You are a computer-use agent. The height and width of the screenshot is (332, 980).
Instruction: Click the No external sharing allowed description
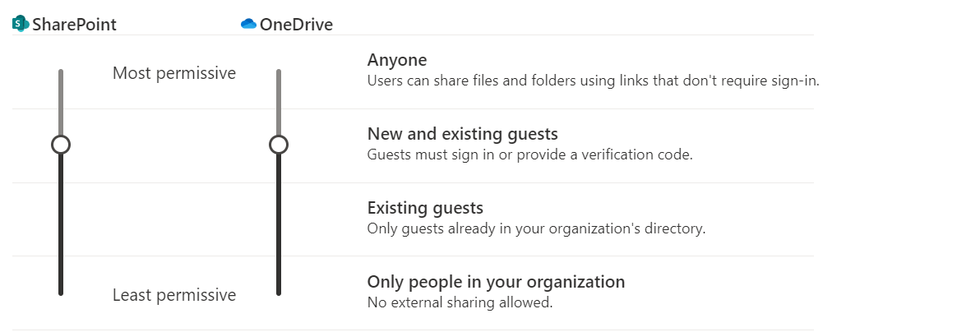[x=460, y=303]
